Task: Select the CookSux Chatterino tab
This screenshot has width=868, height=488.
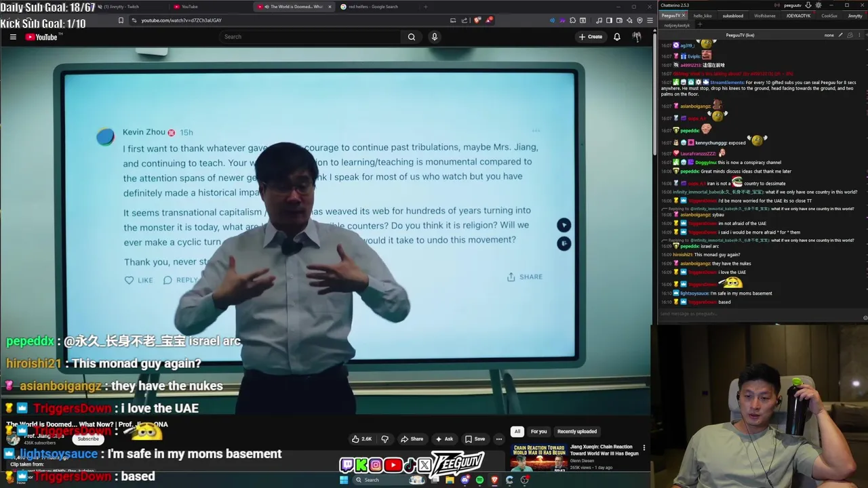Action: tap(829, 16)
